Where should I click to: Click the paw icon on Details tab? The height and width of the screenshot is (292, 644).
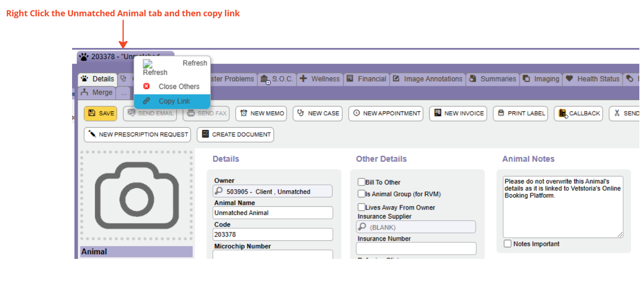point(85,79)
